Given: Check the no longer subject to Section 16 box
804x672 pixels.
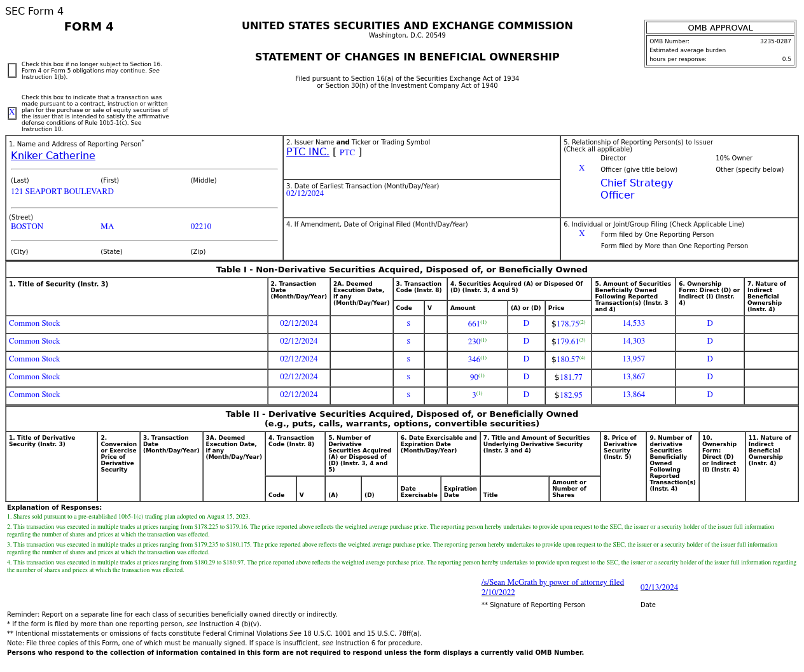Looking at the screenshot, I should click(x=12, y=71).
